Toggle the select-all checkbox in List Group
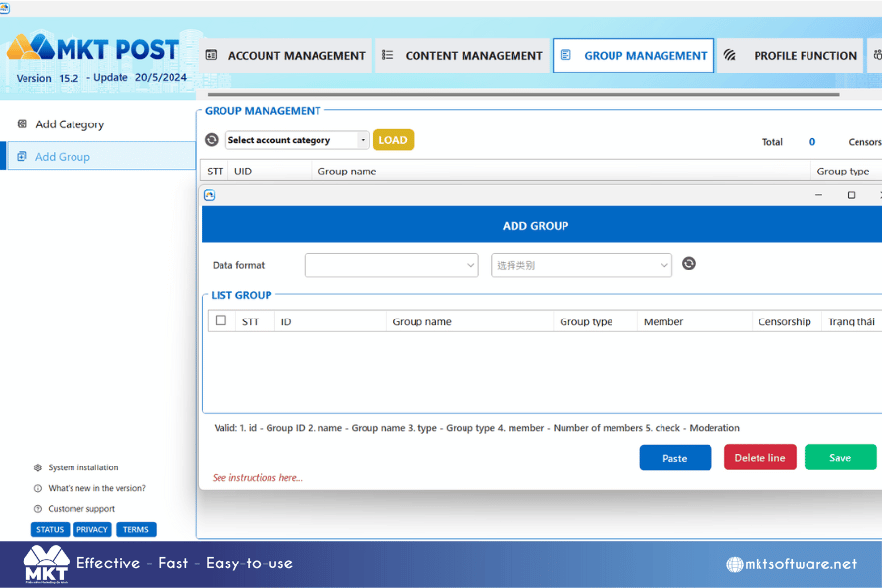 [x=221, y=320]
